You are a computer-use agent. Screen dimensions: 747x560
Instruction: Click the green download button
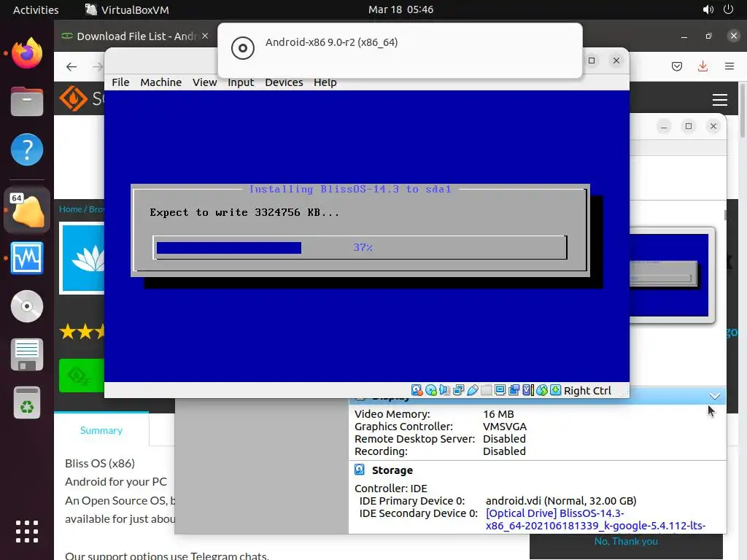pyautogui.click(x=82, y=376)
